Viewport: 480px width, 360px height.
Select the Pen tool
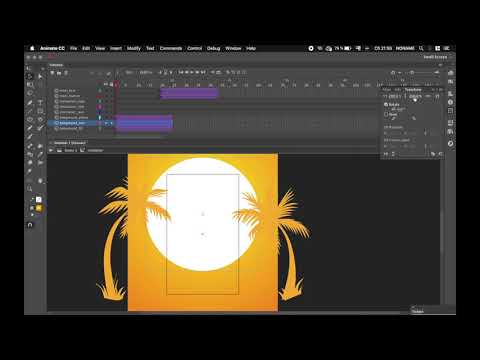coord(30,102)
